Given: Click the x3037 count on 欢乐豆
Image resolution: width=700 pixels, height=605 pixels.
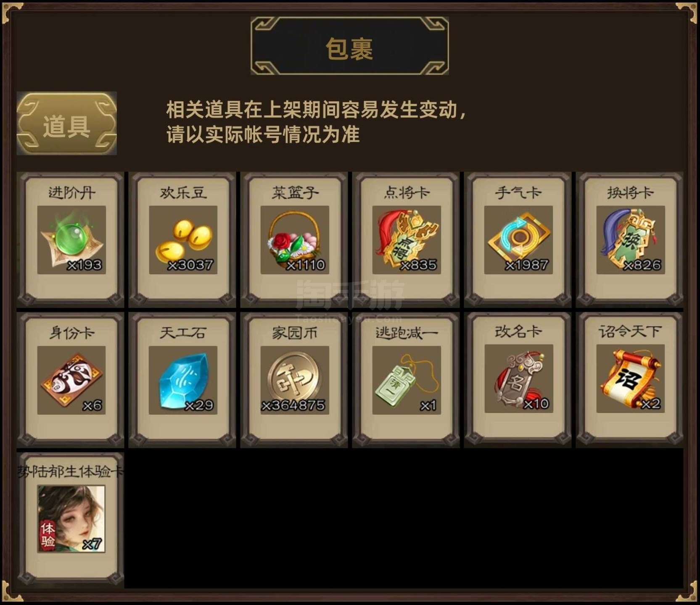Looking at the screenshot, I should 190,265.
